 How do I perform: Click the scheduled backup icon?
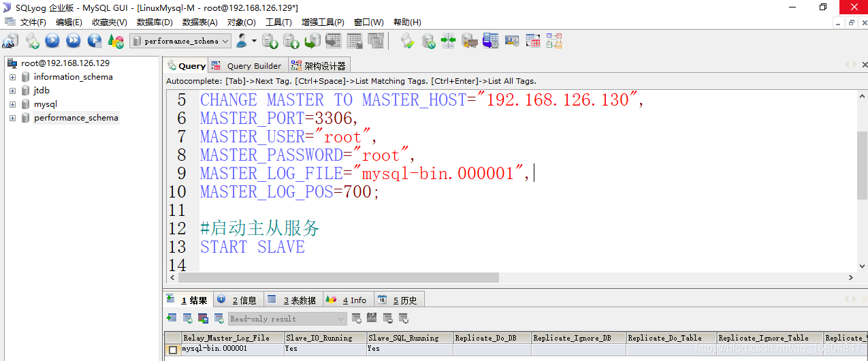[x=490, y=41]
